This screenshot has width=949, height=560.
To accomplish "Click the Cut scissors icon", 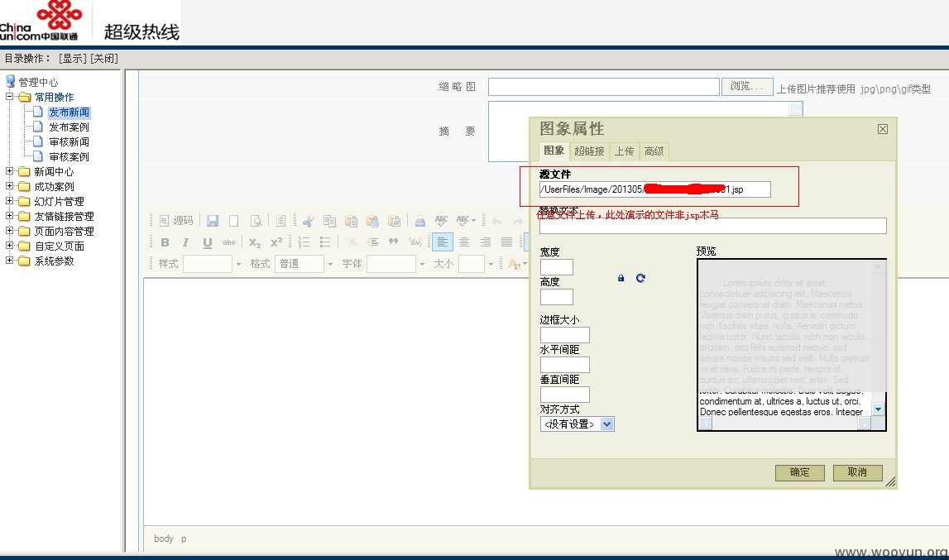I will pyautogui.click(x=309, y=221).
